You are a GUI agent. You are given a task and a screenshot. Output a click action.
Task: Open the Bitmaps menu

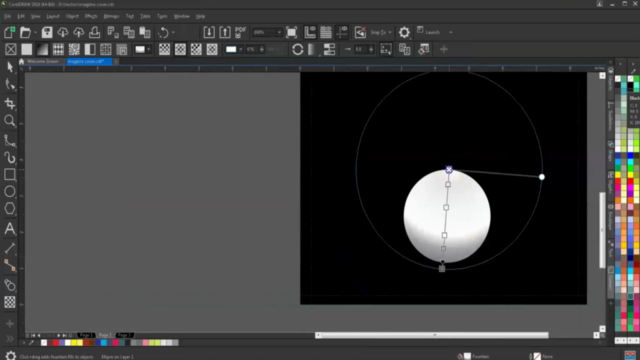(111, 16)
